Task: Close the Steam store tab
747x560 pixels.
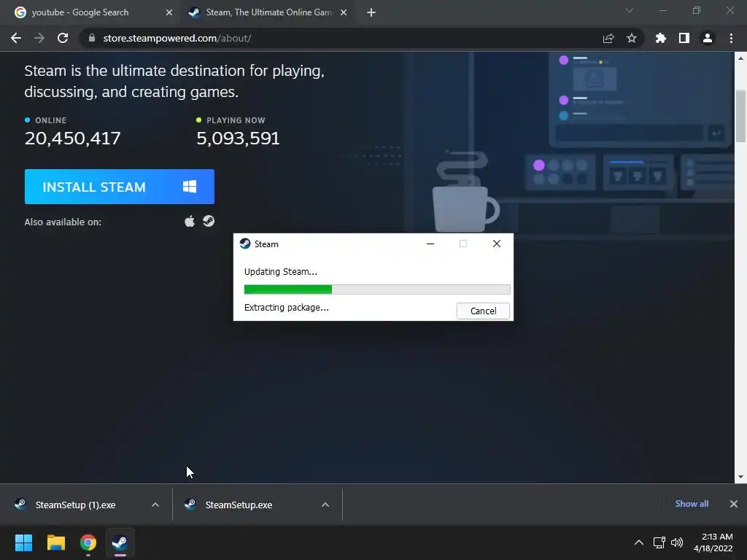Action: point(344,12)
